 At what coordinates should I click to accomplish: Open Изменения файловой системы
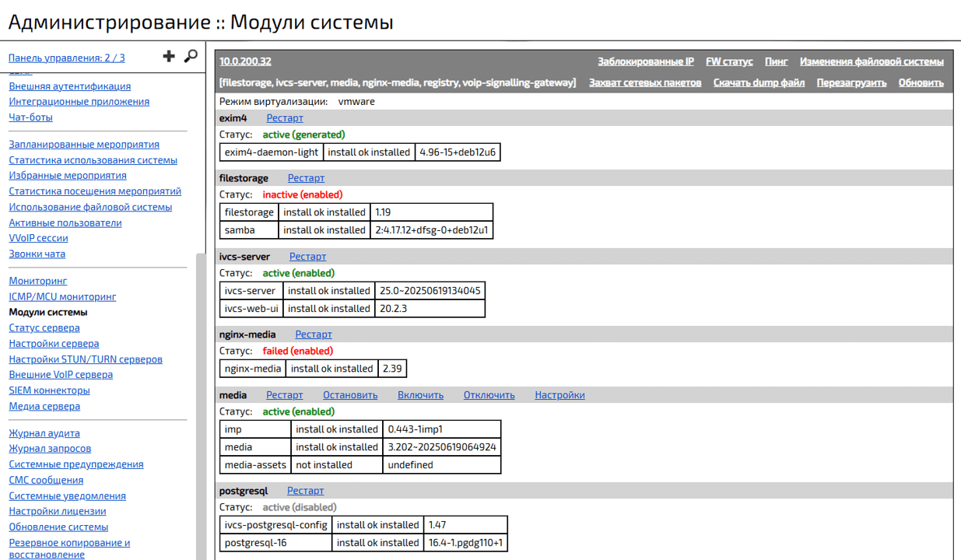click(872, 61)
